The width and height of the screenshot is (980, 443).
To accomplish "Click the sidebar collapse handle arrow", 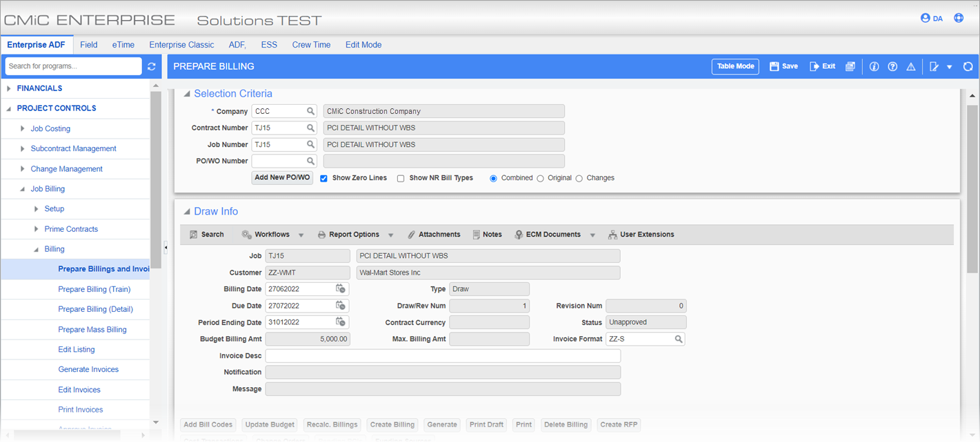I will (166, 246).
